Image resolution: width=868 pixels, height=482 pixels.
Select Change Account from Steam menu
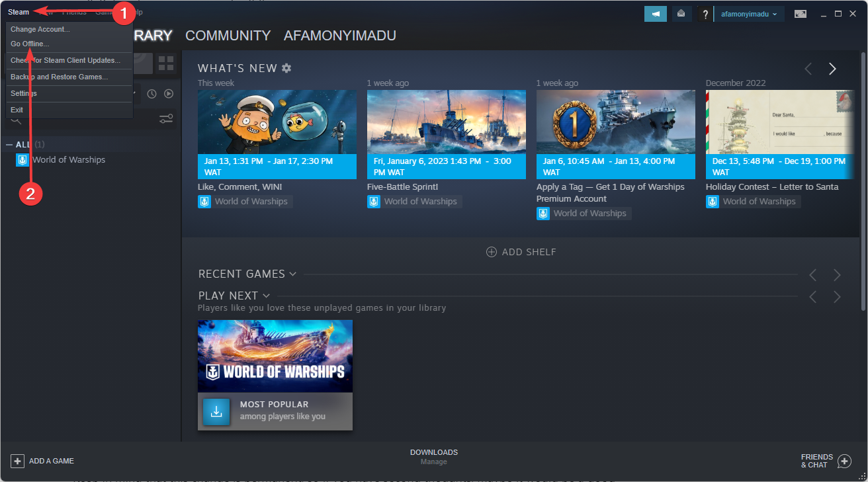(69, 29)
